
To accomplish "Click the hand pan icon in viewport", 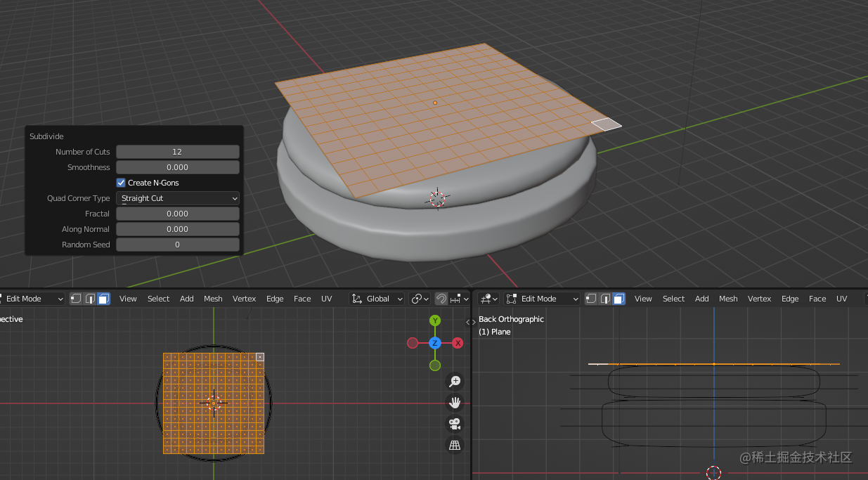I will pyautogui.click(x=455, y=402).
